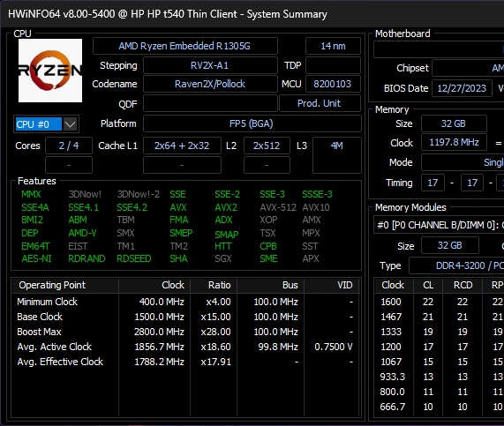Image resolution: width=504 pixels, height=426 pixels.
Task: Click the VID column header
Action: click(x=331, y=285)
